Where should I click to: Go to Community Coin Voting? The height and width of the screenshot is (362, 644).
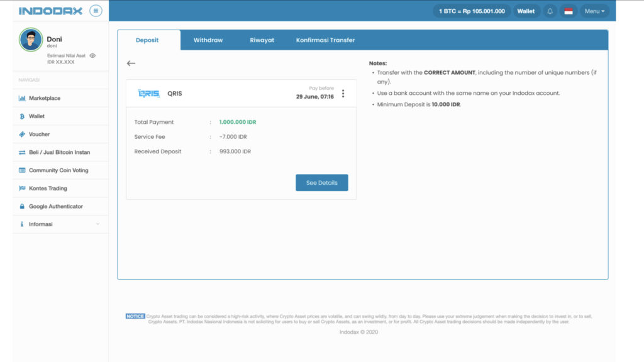(58, 170)
